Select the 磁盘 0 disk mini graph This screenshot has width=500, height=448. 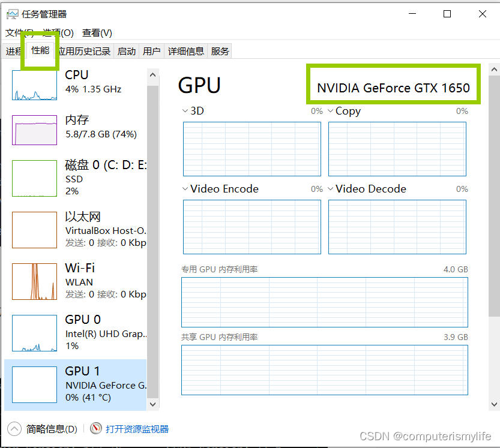[x=34, y=179]
